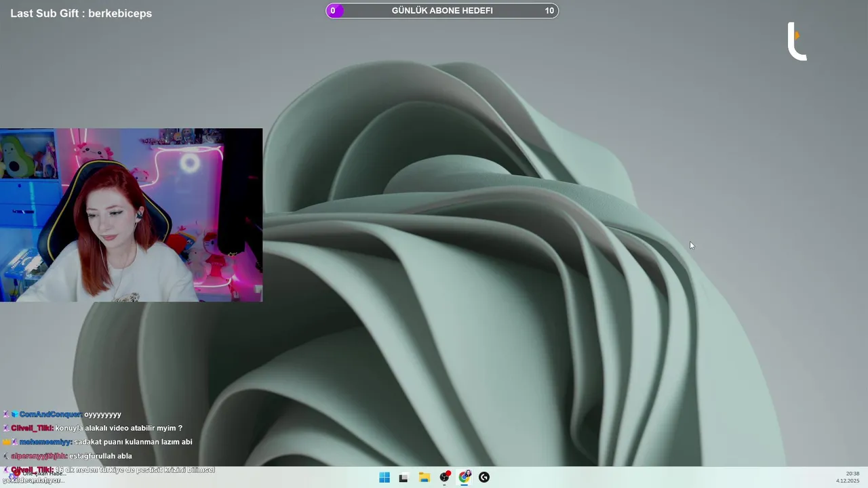Open the Windows Start menu
The image size is (868, 488).
[384, 477]
